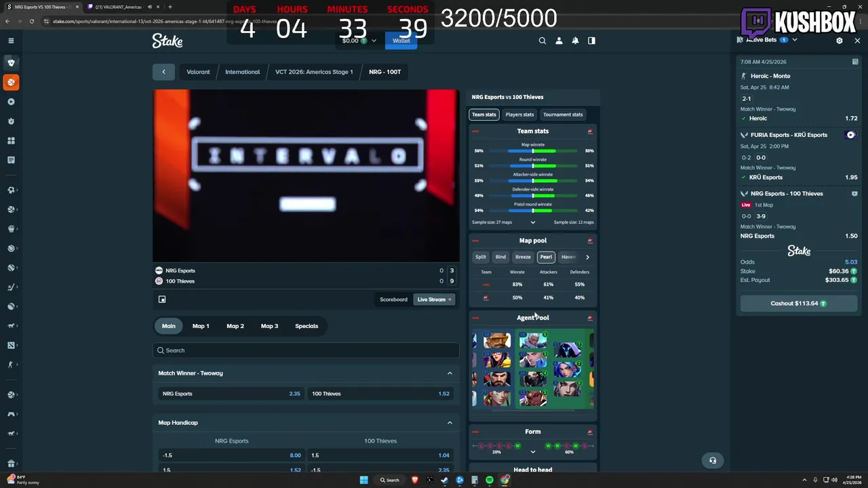868x488 pixels.
Task: Open the notifications bell icon
Action: click(575, 41)
